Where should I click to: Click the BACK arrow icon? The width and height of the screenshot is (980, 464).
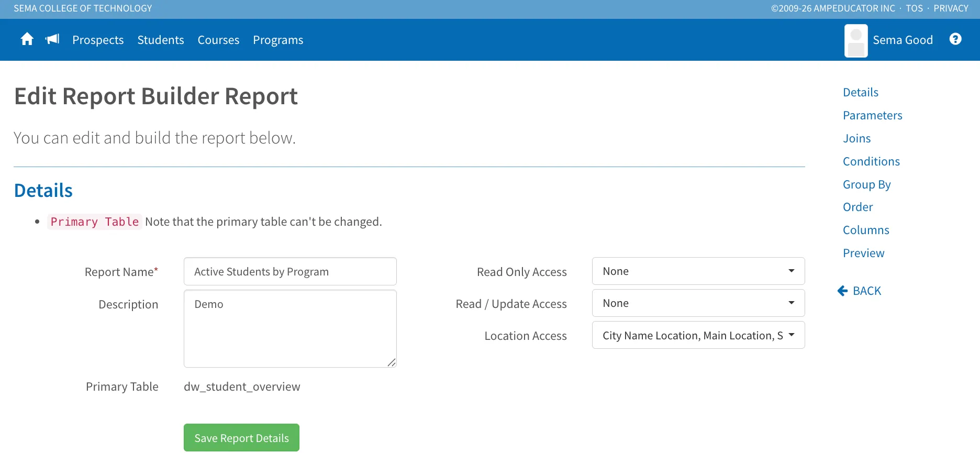(x=842, y=291)
